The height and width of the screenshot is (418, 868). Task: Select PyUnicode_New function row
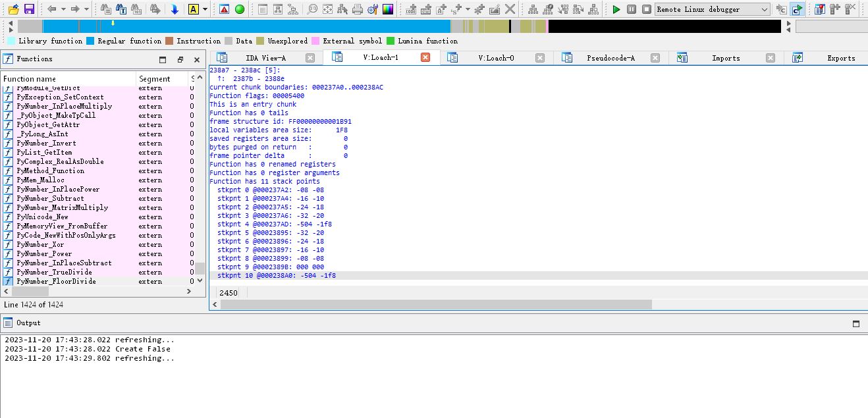pos(97,217)
